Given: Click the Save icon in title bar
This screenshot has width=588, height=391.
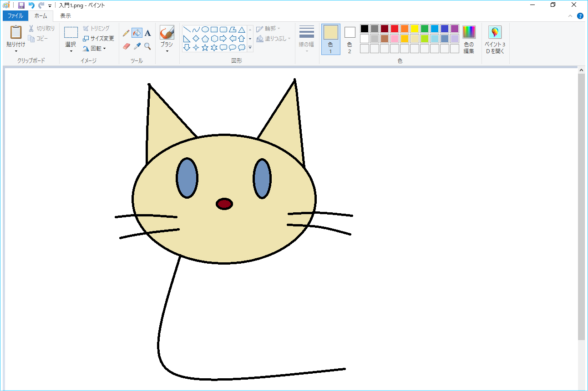Looking at the screenshot, I should coord(21,5).
